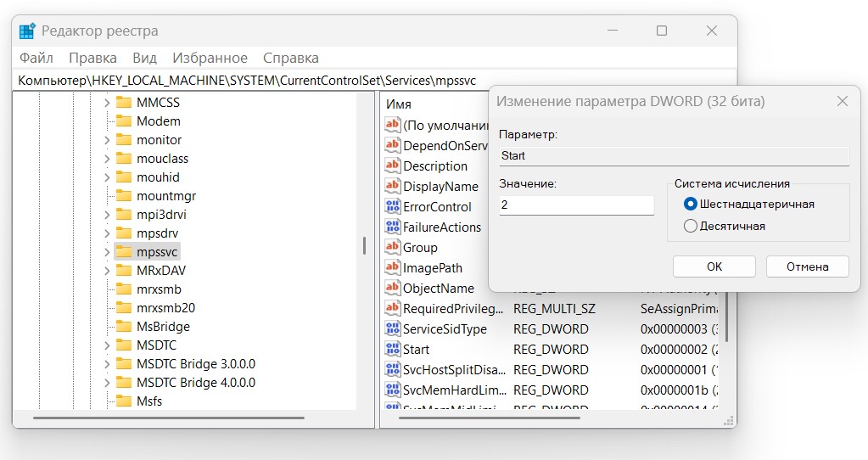Click the MRxDAV folder icon
This screenshot has height=460, width=868.
coord(123,271)
